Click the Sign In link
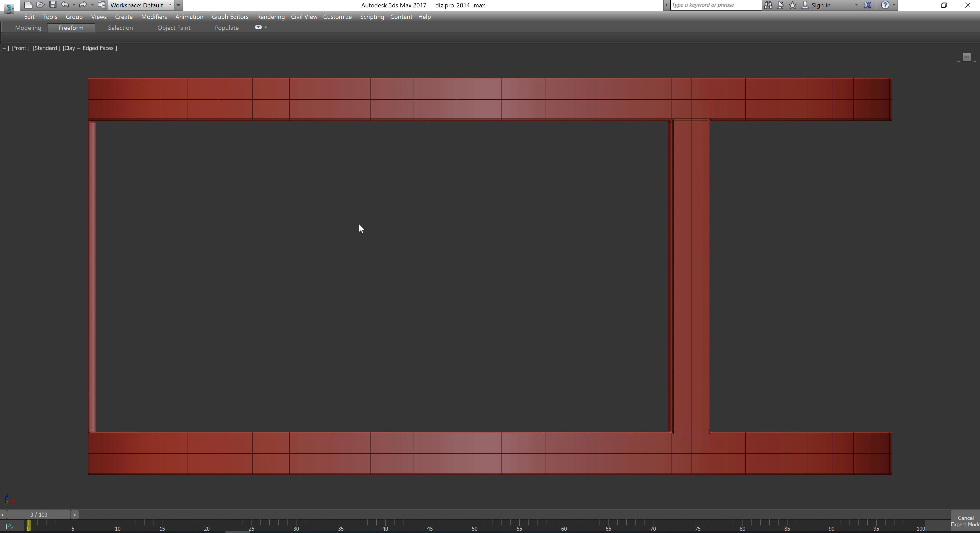Viewport: 980px width, 533px height. [821, 5]
